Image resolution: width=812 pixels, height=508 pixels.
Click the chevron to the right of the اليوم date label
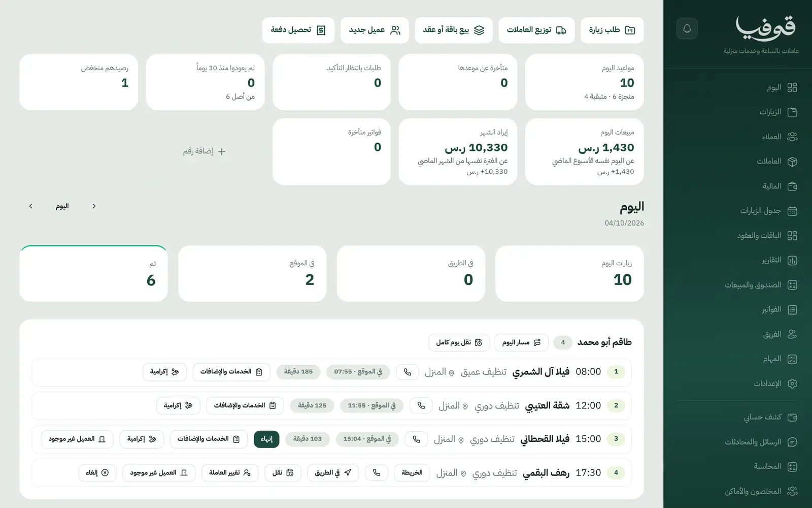(x=94, y=206)
